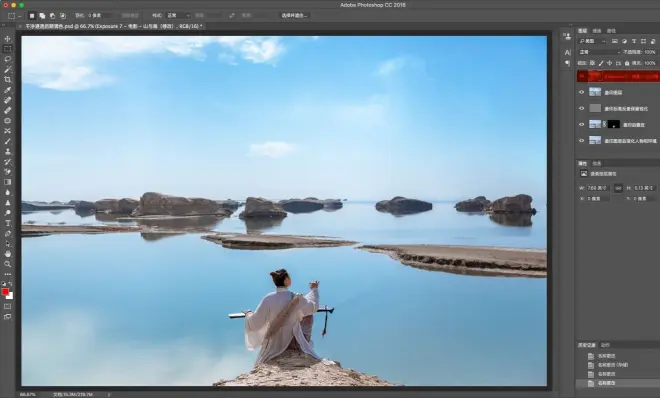Click the black layer mask thumbnail
This screenshot has width=660, height=398.
[614, 125]
